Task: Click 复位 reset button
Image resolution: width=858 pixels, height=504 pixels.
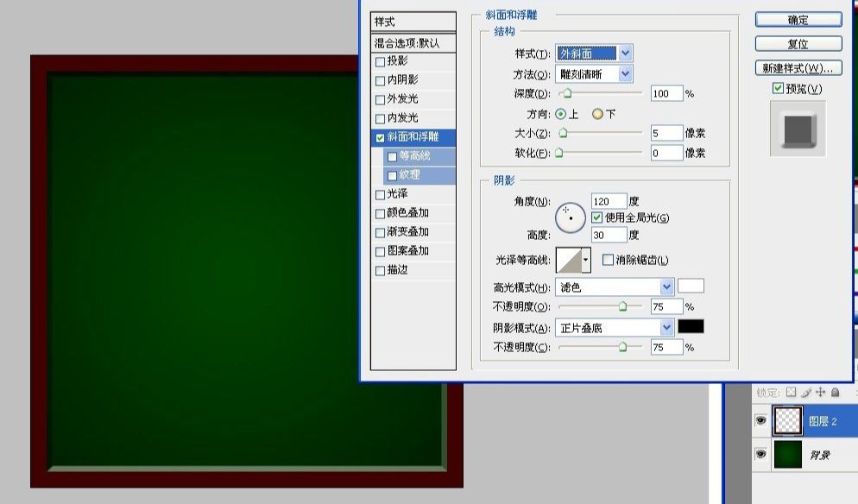Action: pos(798,44)
